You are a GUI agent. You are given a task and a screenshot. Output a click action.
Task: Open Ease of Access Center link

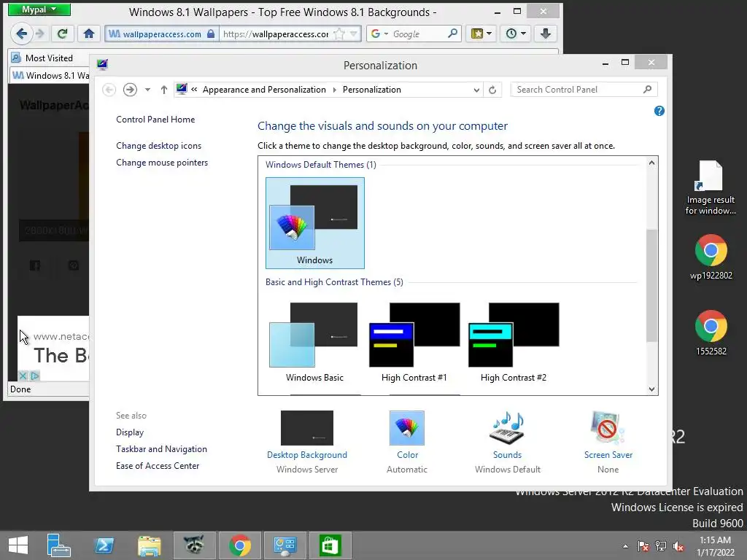[158, 466]
